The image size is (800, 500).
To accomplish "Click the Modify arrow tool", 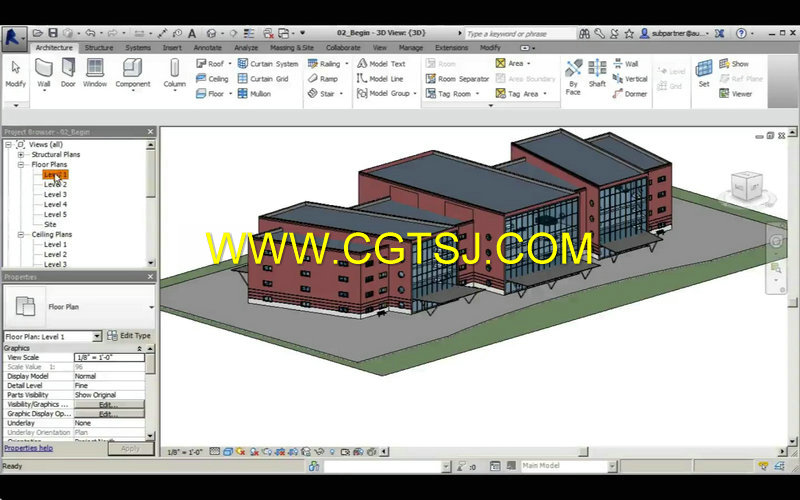I will (x=15, y=72).
